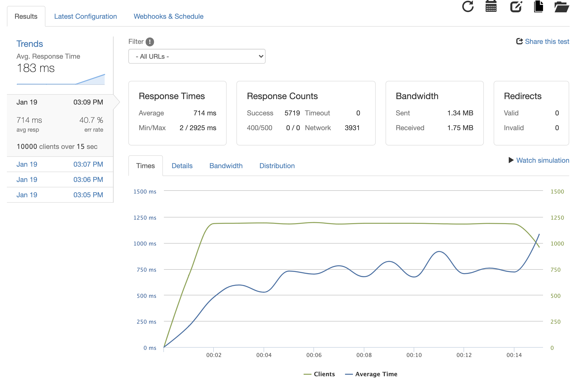
Task: Select the Jan 19 03:05 PM run
Action: (60, 195)
